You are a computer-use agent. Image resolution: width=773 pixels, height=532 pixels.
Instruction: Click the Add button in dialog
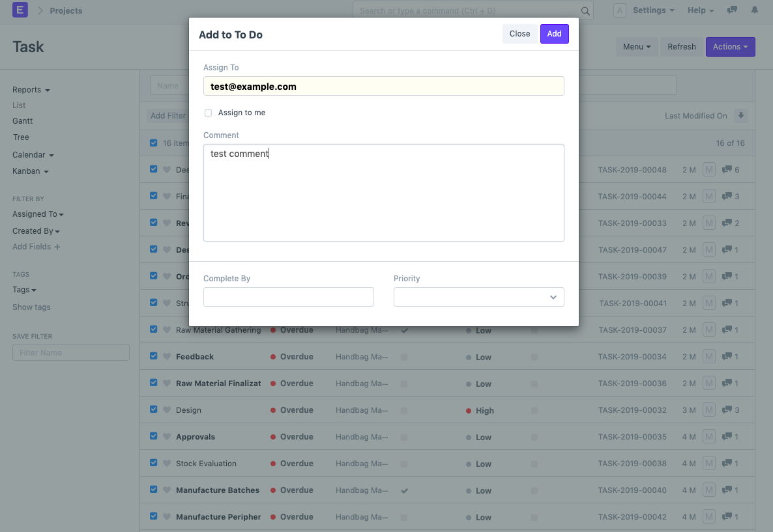click(x=554, y=34)
